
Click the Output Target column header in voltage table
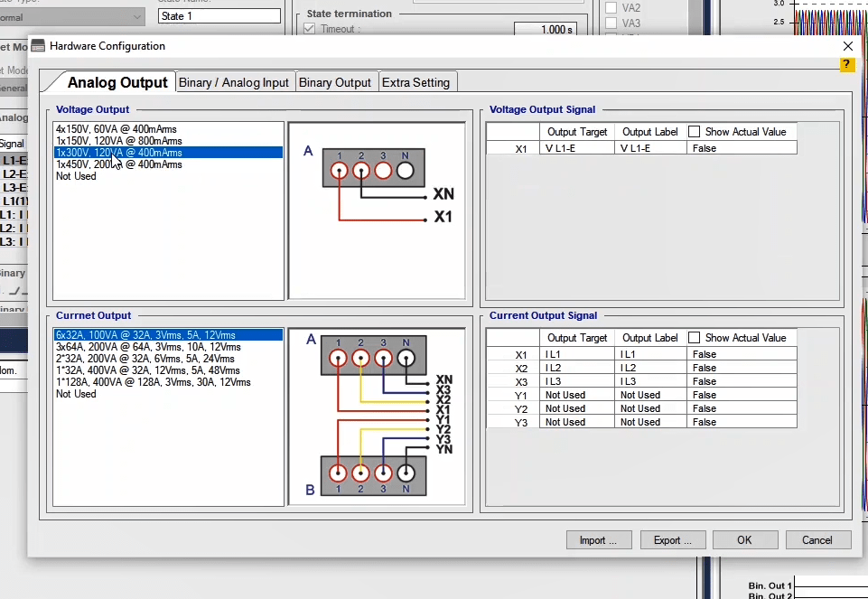pos(577,132)
